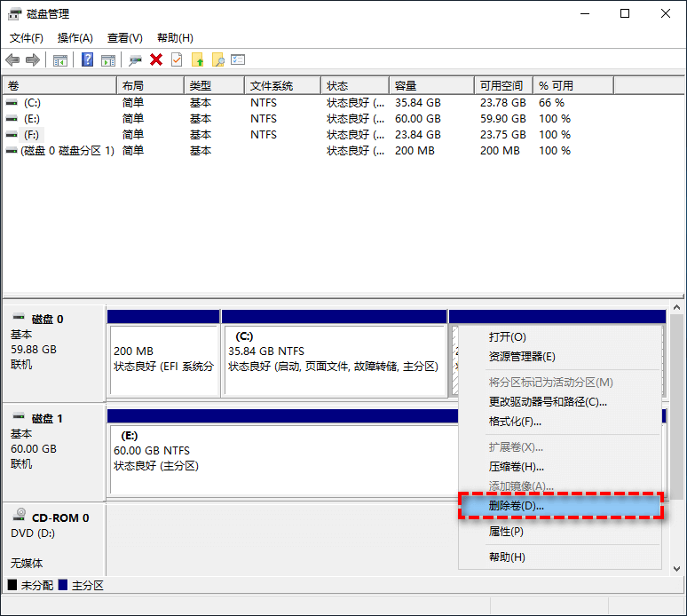The width and height of the screenshot is (687, 616).
Task: Select the 磁盘 0 59.88 GB disk label
Action: [53, 353]
